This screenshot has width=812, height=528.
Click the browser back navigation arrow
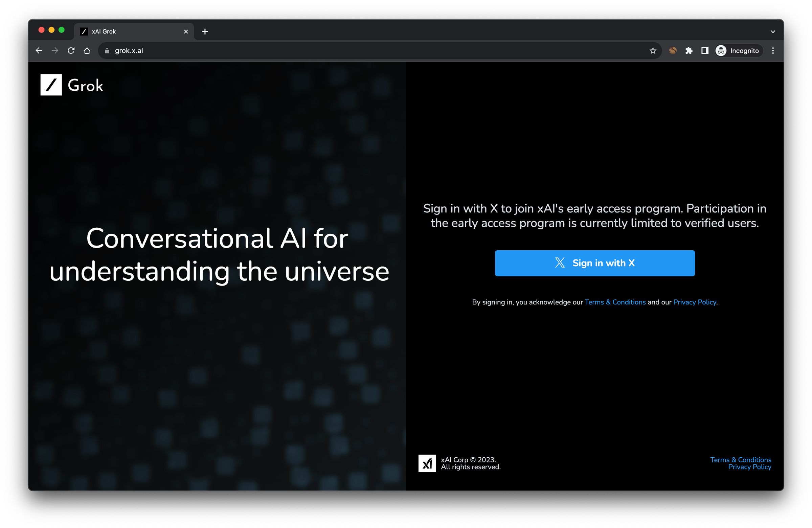pos(39,50)
